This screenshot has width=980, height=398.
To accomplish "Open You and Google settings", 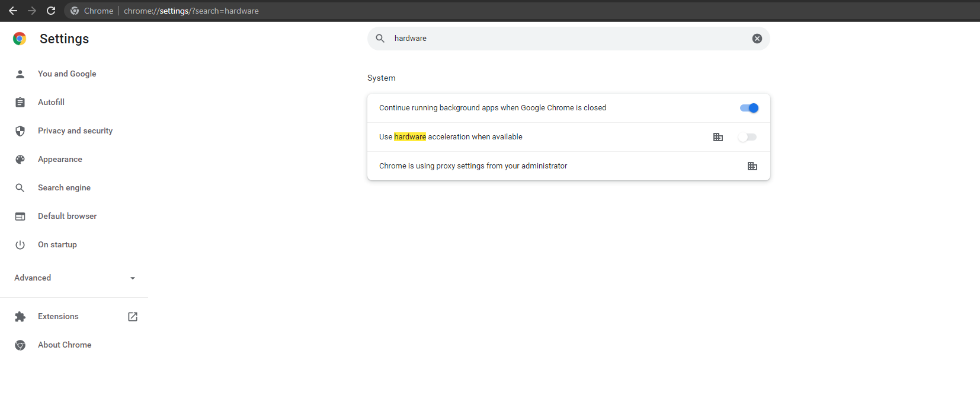I will (x=67, y=74).
